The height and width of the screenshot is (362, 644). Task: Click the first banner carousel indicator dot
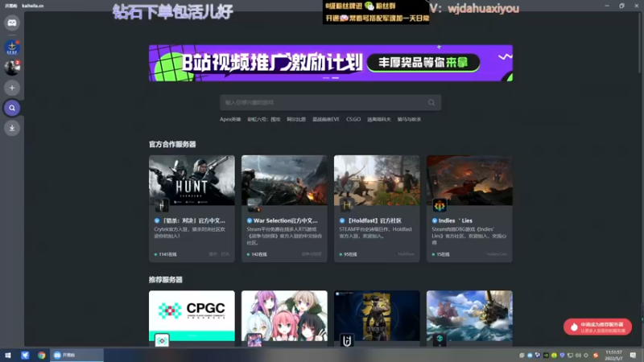point(326,77)
